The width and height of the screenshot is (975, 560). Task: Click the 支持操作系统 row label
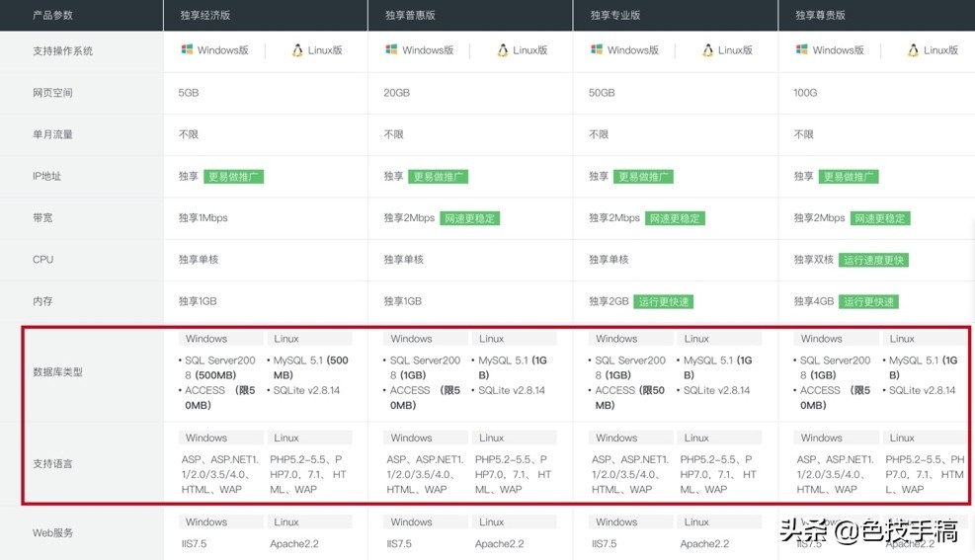63,51
